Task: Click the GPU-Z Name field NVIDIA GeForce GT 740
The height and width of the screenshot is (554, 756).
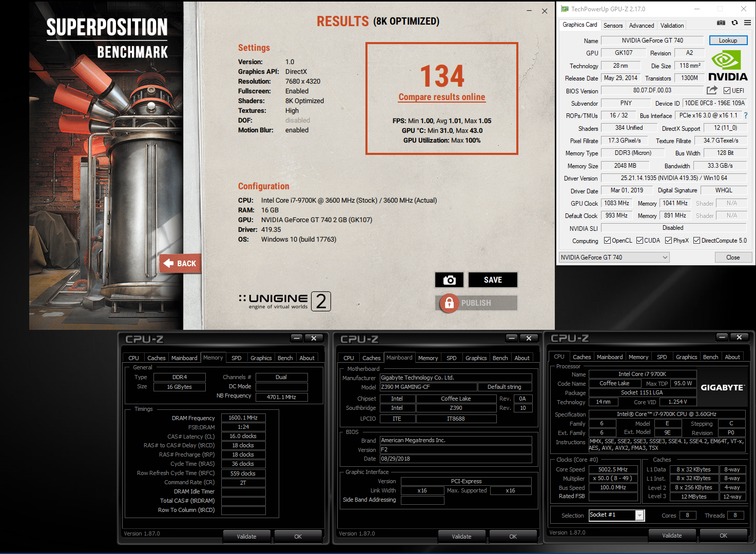Action: point(652,41)
